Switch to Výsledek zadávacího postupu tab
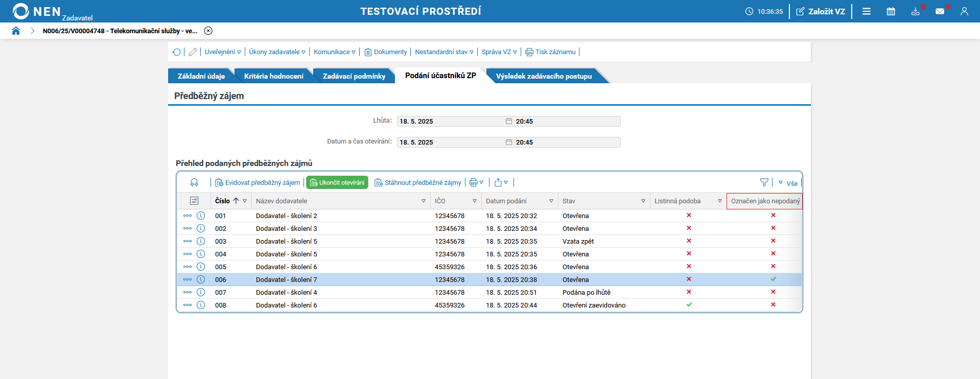980x379 pixels. (544, 76)
